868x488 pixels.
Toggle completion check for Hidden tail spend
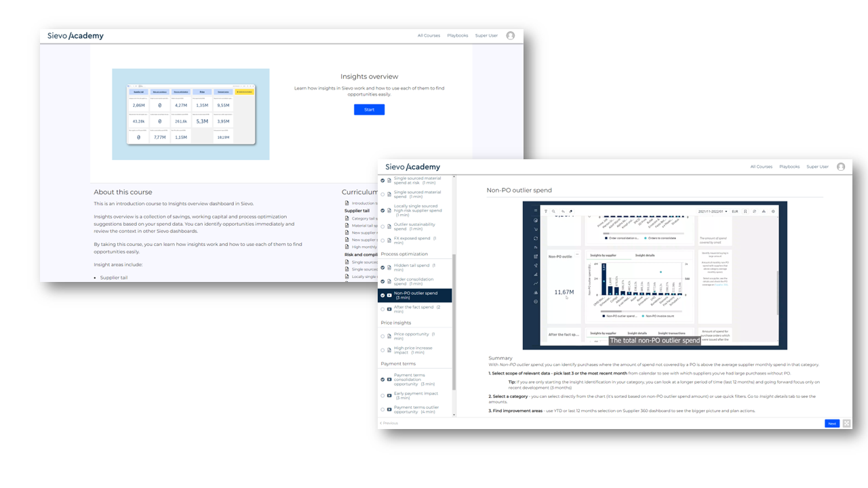click(x=382, y=268)
